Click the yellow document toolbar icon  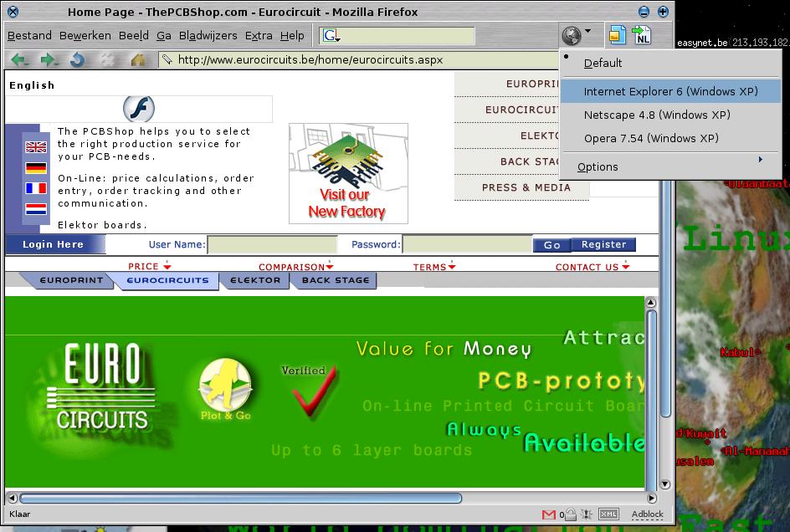[x=618, y=35]
